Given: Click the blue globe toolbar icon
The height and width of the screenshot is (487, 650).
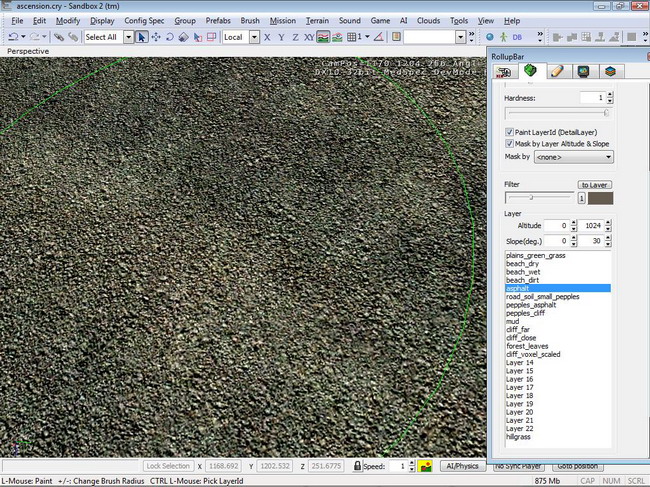Looking at the screenshot, I should point(490,37).
